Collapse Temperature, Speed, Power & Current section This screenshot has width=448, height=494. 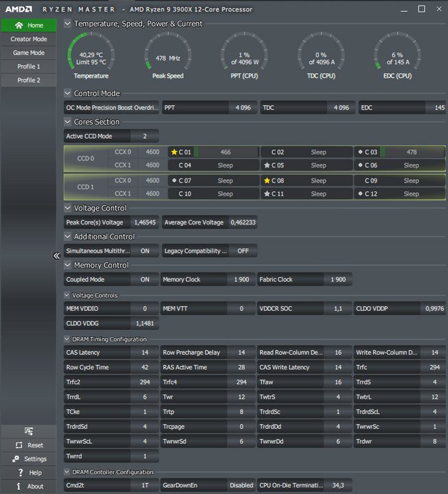pos(67,23)
